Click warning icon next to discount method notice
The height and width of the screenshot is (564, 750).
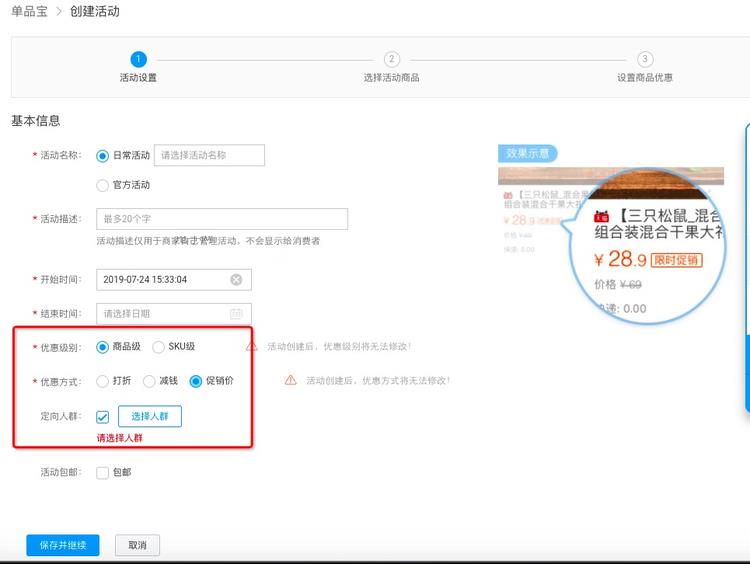[290, 381]
